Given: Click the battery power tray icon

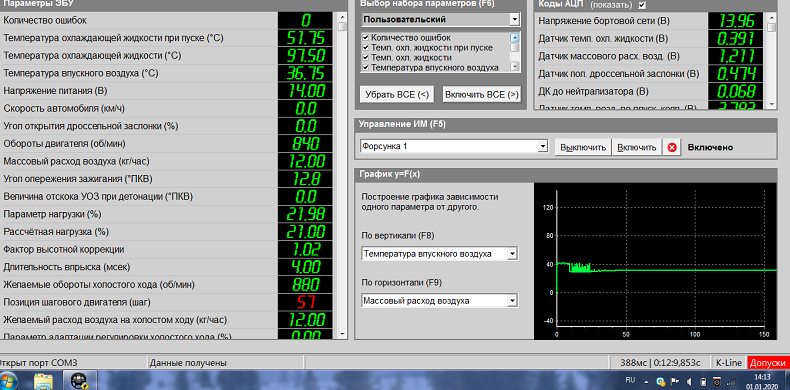Looking at the screenshot, I should 703,381.
